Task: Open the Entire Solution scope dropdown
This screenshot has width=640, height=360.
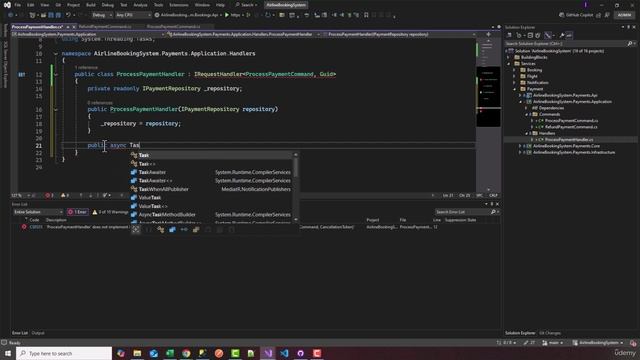Action: click(38, 212)
